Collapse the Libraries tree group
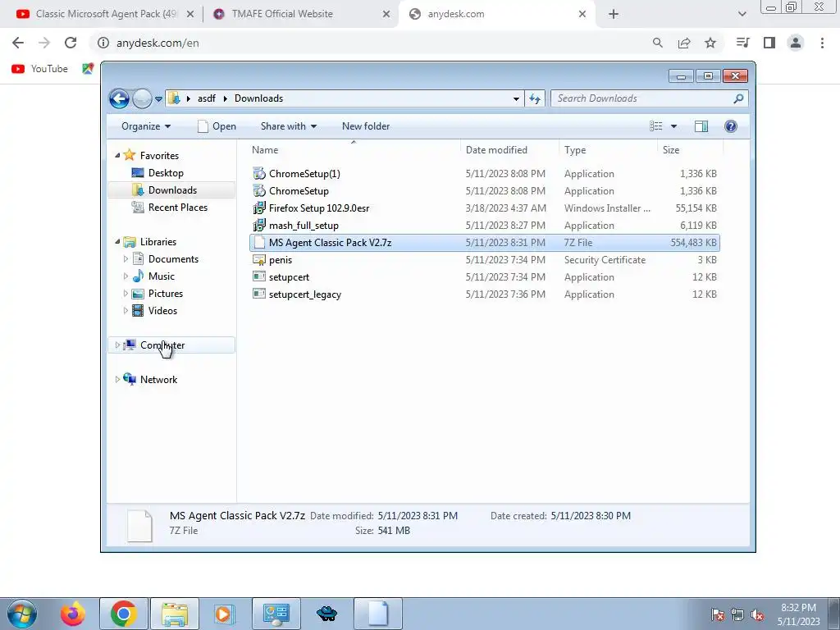Screen dimensions: 840x630 click(x=117, y=242)
